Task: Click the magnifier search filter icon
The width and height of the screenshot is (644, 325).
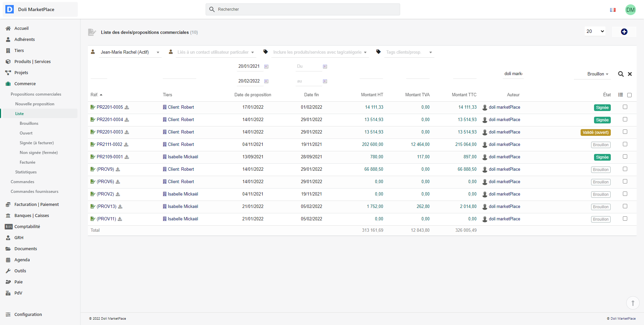Action: pyautogui.click(x=621, y=74)
